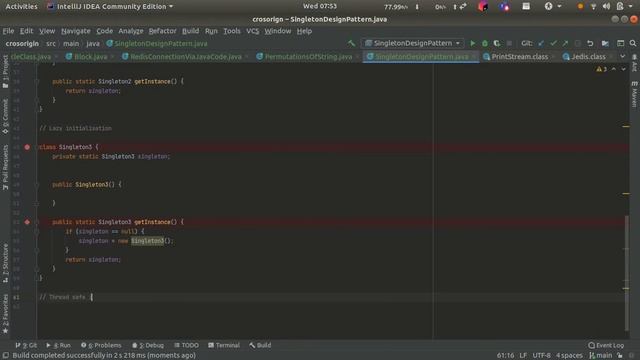Open the Problems tool window button

tap(101, 345)
